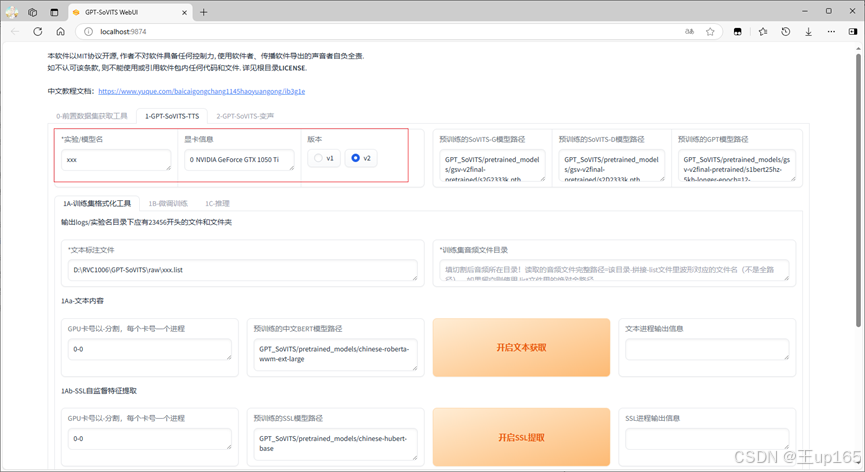
Task: Open browser history icon
Action: [x=786, y=31]
